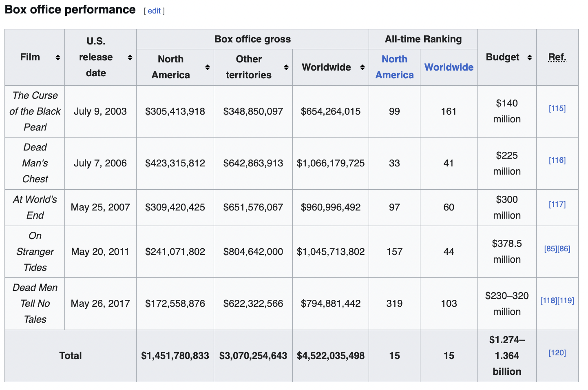The image size is (588, 390).
Task: Sort table by Budget column
Action: 529,58
